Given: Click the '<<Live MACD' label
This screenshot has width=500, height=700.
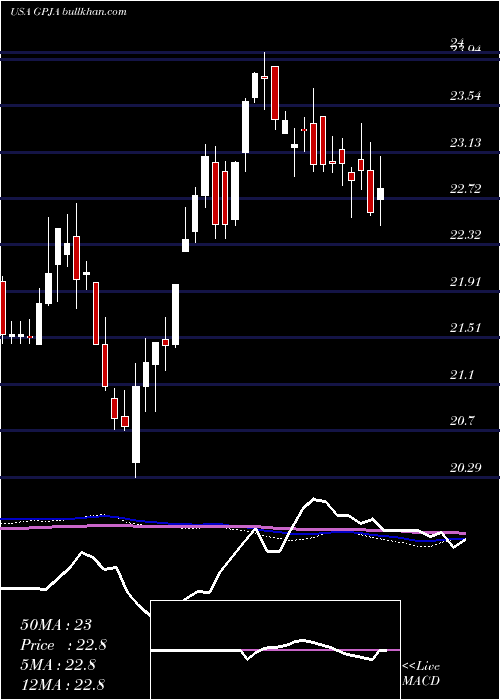Looking at the screenshot, I should pyautogui.click(x=421, y=674).
